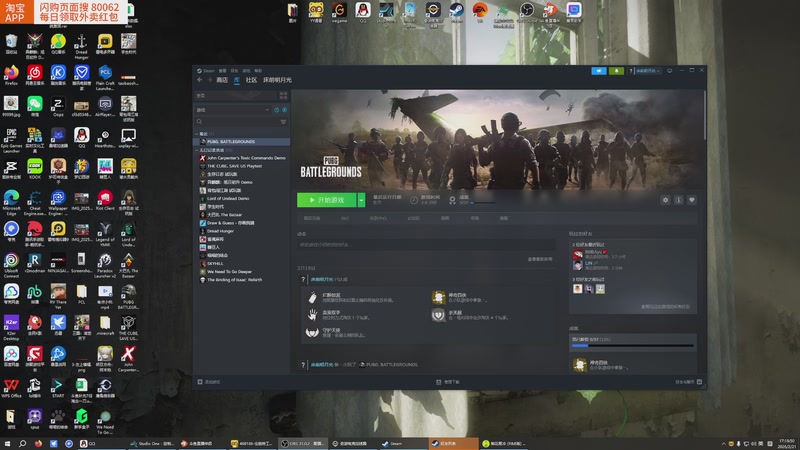Image resolution: width=800 pixels, height=450 pixels.
Task: Launch Epic Games Launcher desktop shortcut
Action: coord(11,141)
